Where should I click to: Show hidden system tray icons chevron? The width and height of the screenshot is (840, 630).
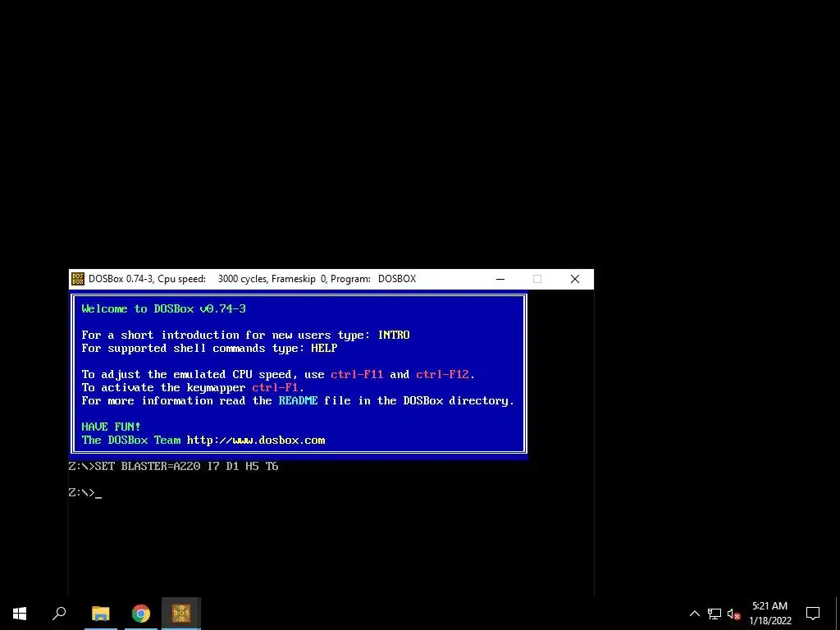(x=694, y=614)
